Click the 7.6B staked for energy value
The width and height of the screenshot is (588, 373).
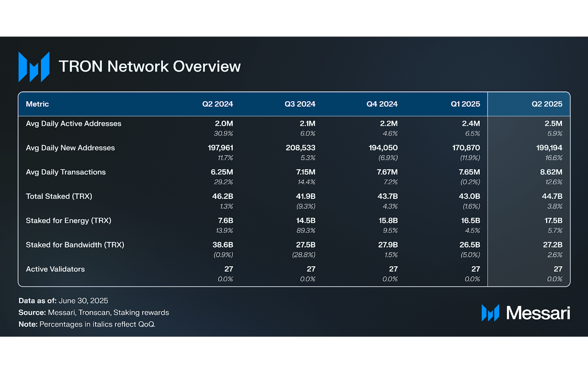pyautogui.click(x=225, y=221)
